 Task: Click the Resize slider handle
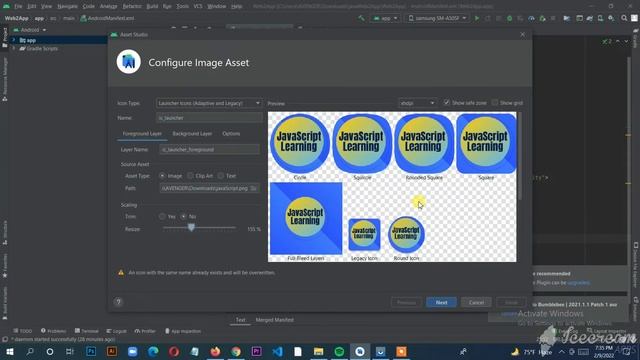coord(191,228)
